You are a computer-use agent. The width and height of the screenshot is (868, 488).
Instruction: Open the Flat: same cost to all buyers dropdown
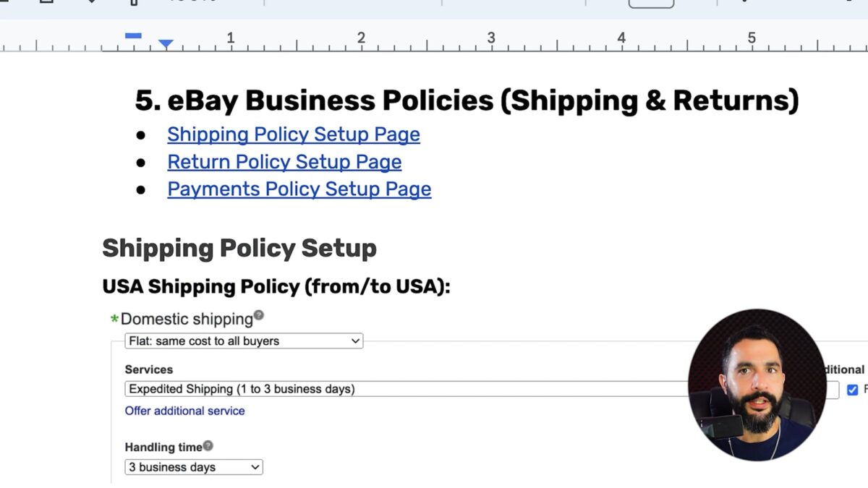tap(244, 341)
